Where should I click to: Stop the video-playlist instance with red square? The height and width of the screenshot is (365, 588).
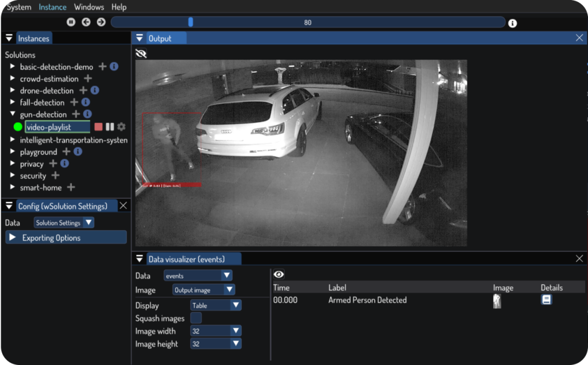click(x=98, y=127)
